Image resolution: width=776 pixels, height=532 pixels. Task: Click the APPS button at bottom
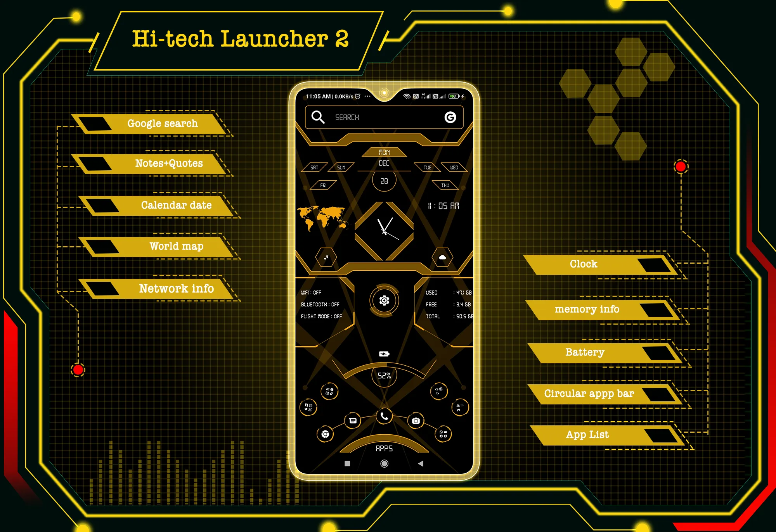coord(380,454)
